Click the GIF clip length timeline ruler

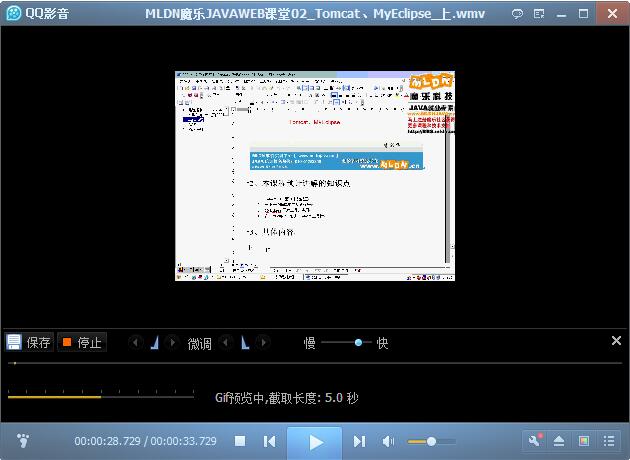(101, 394)
